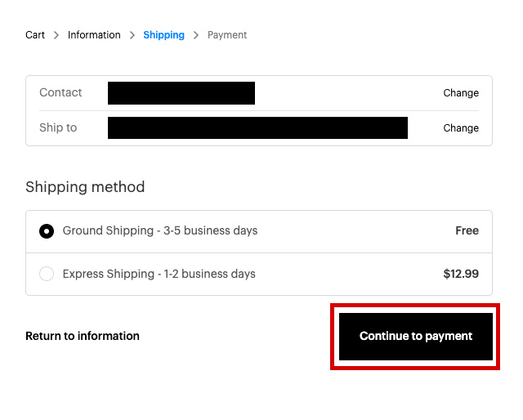Click the redacted Contact value
Image resolution: width=523 pixels, height=420 pixels.
[181, 93]
